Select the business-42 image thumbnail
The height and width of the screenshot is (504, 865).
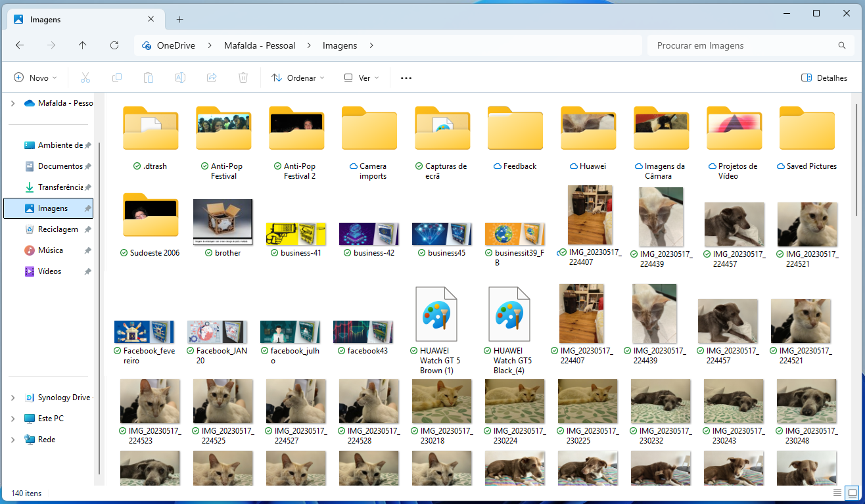369,234
